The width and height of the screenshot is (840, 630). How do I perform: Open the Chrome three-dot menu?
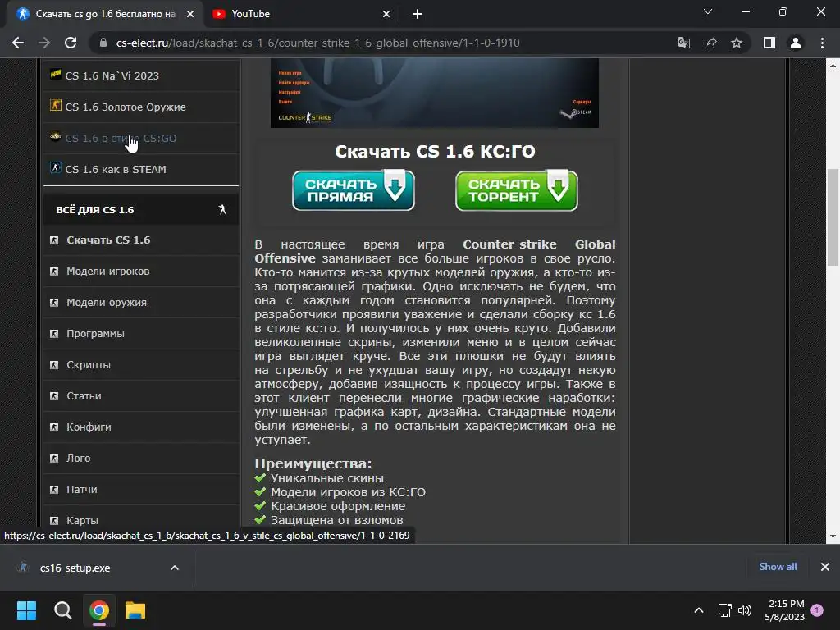click(x=822, y=43)
